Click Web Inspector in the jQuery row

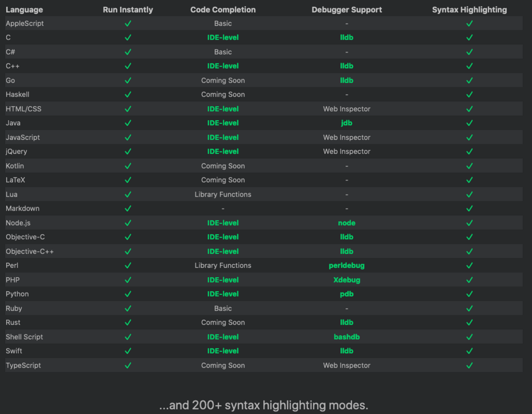tap(347, 151)
